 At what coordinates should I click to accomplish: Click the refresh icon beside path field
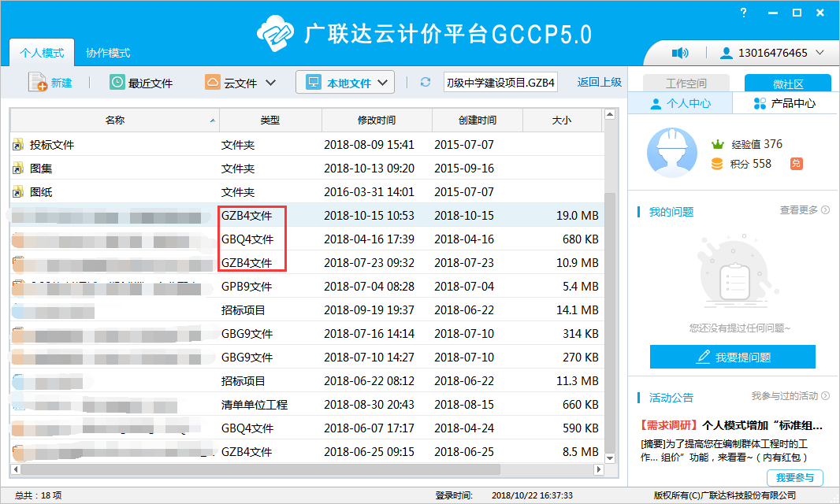click(426, 82)
